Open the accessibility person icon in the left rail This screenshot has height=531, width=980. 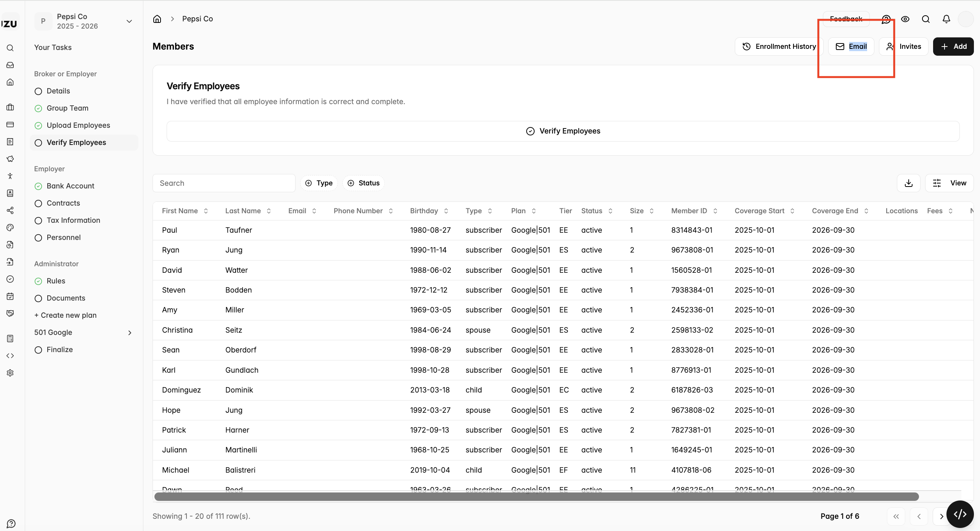tap(10, 176)
